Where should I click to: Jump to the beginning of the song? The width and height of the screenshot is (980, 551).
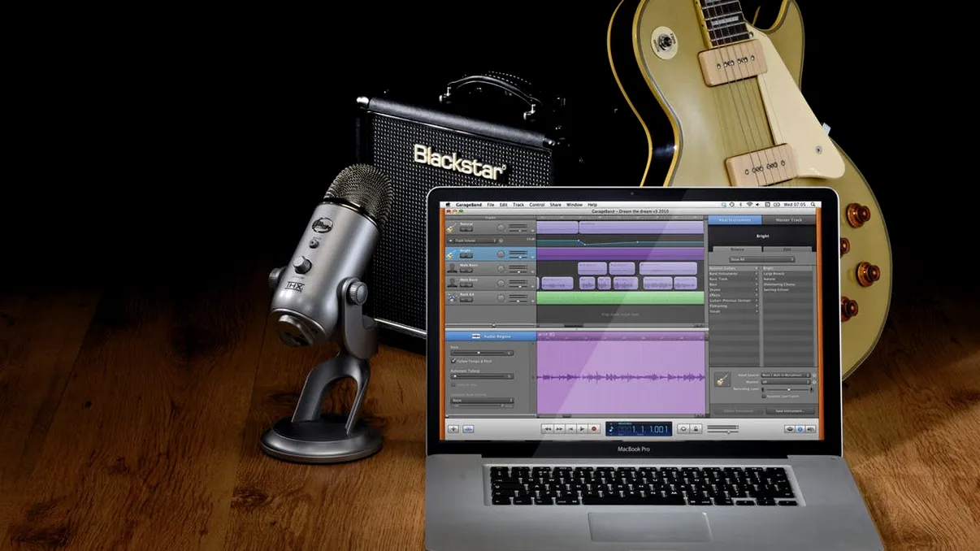pyautogui.click(x=570, y=429)
